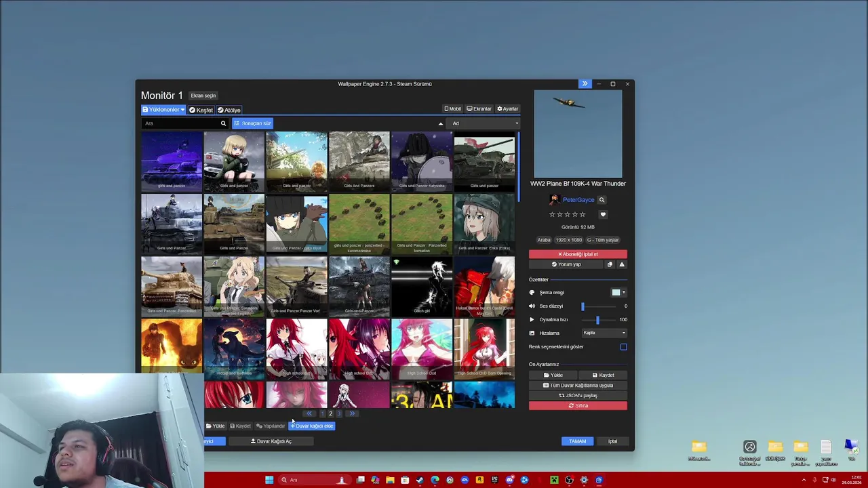Collapse the side panel with double-chevron
The width and height of the screenshot is (868, 488).
[585, 84]
